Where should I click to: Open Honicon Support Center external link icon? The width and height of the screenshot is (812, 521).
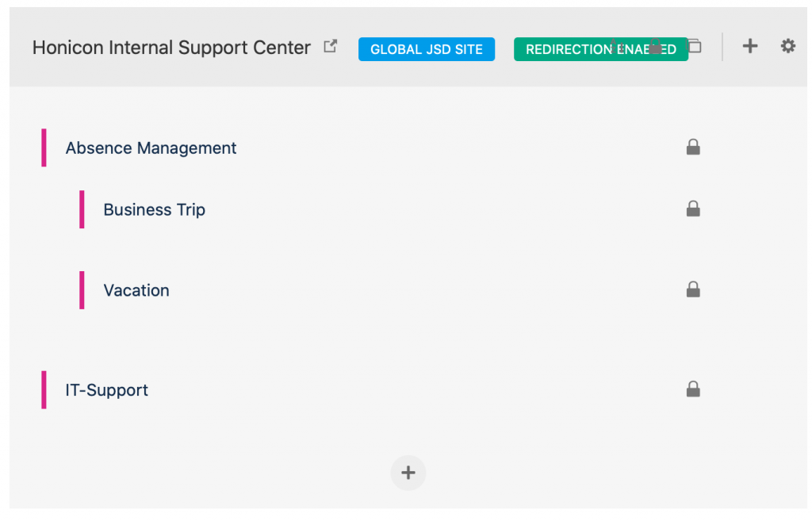(x=330, y=46)
